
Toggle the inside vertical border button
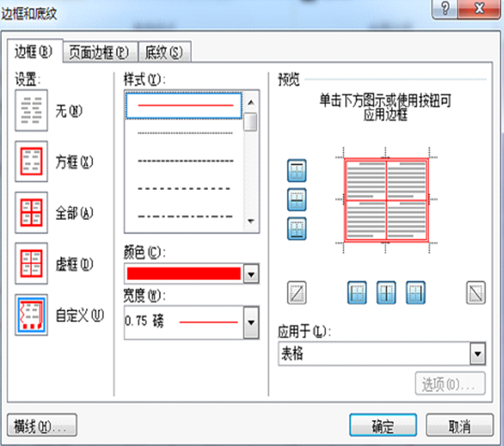(386, 292)
